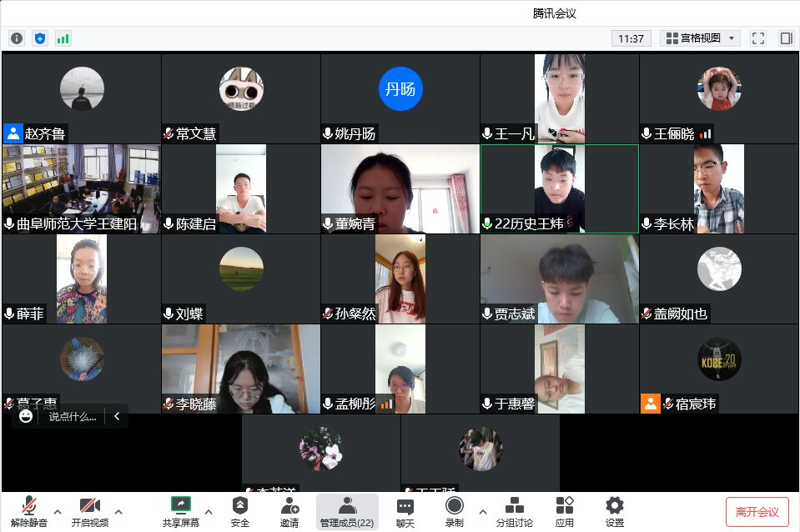The height and width of the screenshot is (532, 800).
Task: Toggle the right sidebar panel icon
Action: [x=786, y=38]
